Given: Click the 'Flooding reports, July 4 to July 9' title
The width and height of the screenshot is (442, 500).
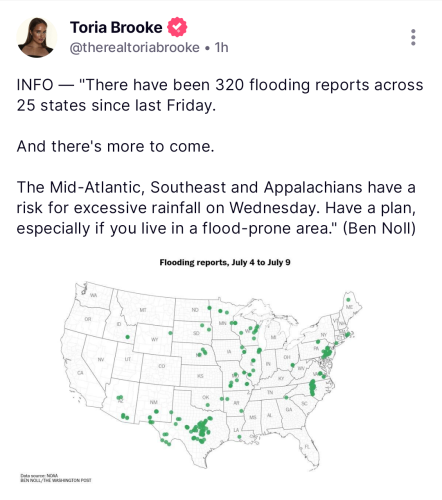Looking at the screenshot, I should pos(225,262).
